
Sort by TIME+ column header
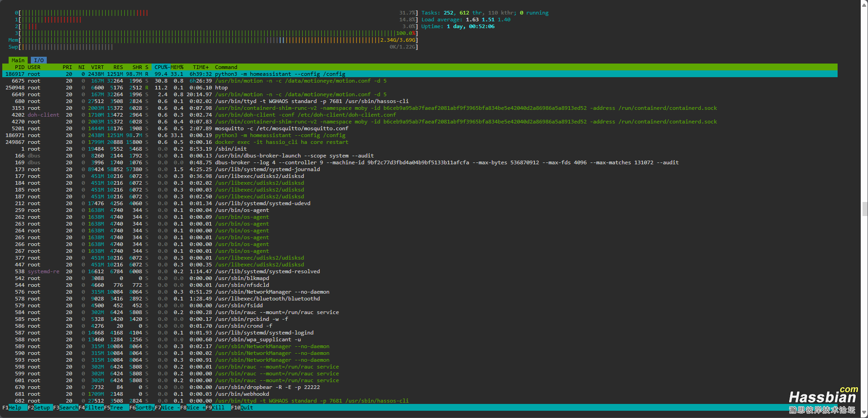pos(201,67)
